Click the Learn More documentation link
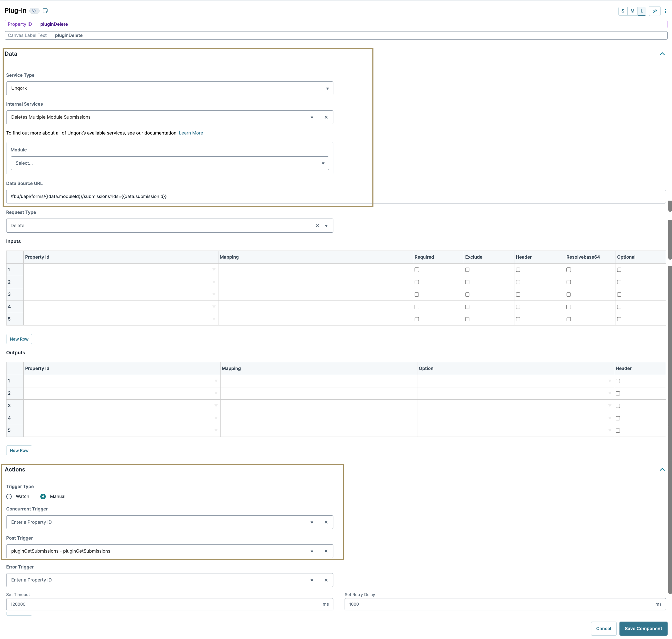Viewport: 672px width, 639px height. (191, 133)
